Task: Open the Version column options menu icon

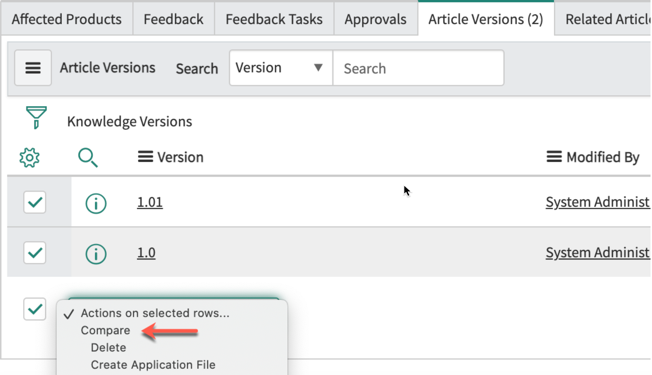Action: (x=145, y=157)
